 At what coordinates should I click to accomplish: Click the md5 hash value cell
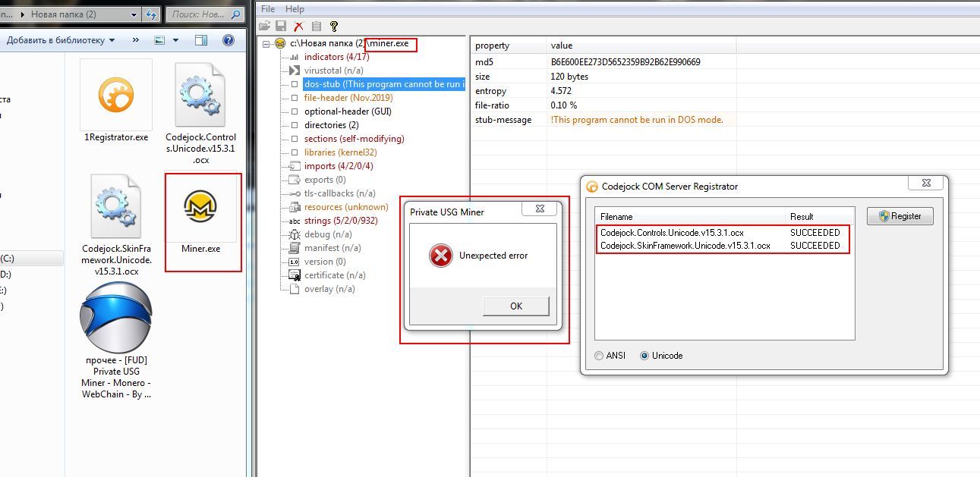[625, 62]
